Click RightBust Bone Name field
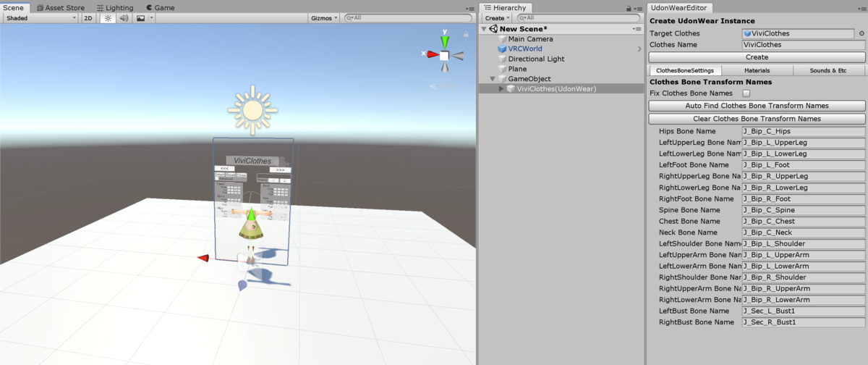 click(804, 322)
